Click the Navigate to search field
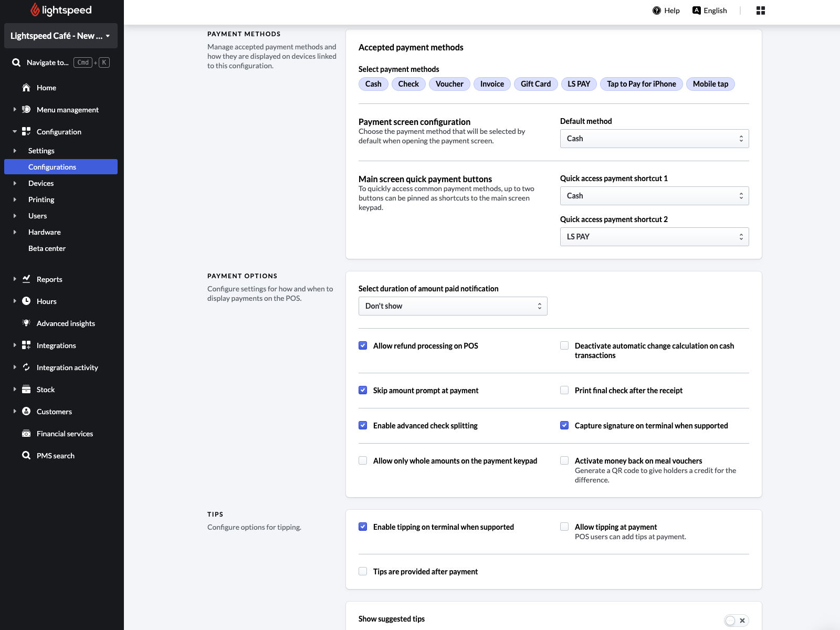Viewport: 840px width, 630px height. tap(48, 62)
